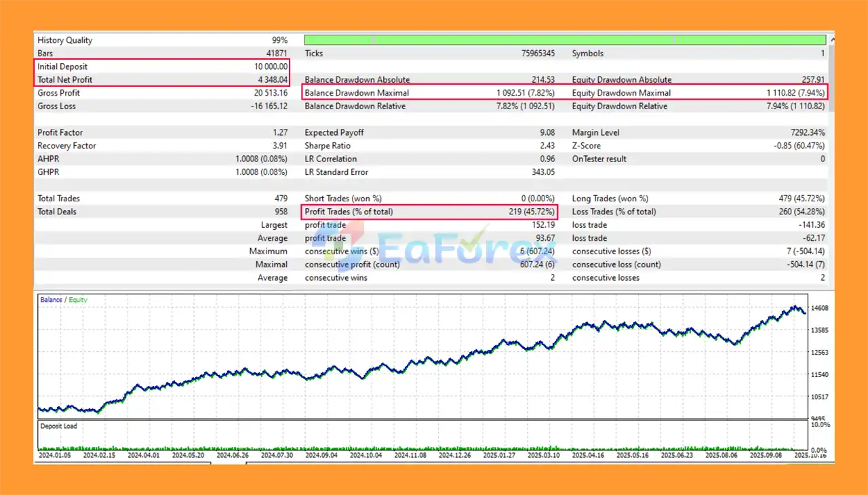868x495 pixels.
Task: Click the Balance Drawdown Maximal value
Action: pos(526,93)
